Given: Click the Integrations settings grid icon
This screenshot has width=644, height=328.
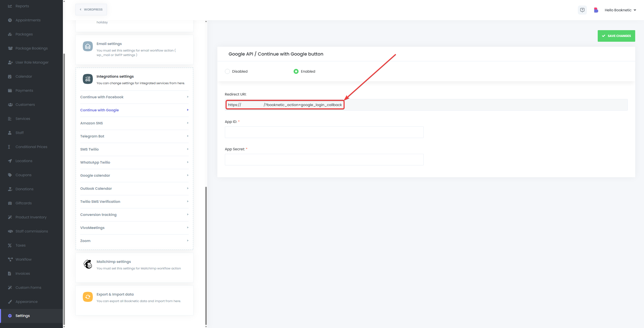Looking at the screenshot, I should (x=88, y=79).
